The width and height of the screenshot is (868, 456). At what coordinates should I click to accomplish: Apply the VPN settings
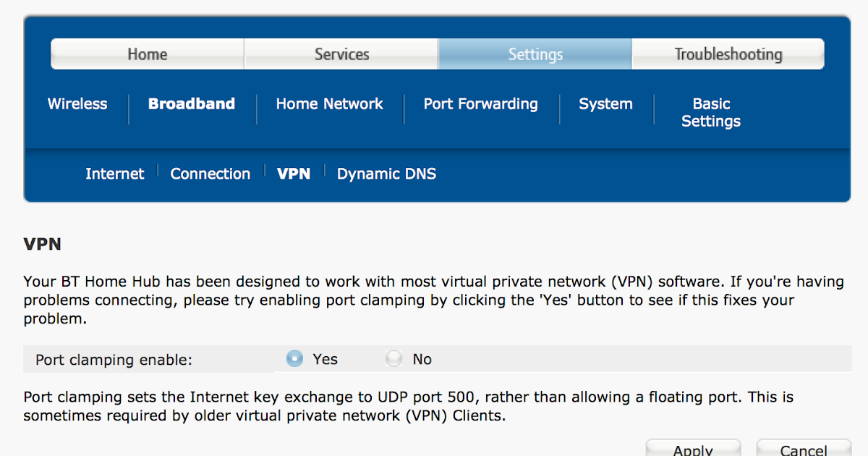tap(693, 449)
